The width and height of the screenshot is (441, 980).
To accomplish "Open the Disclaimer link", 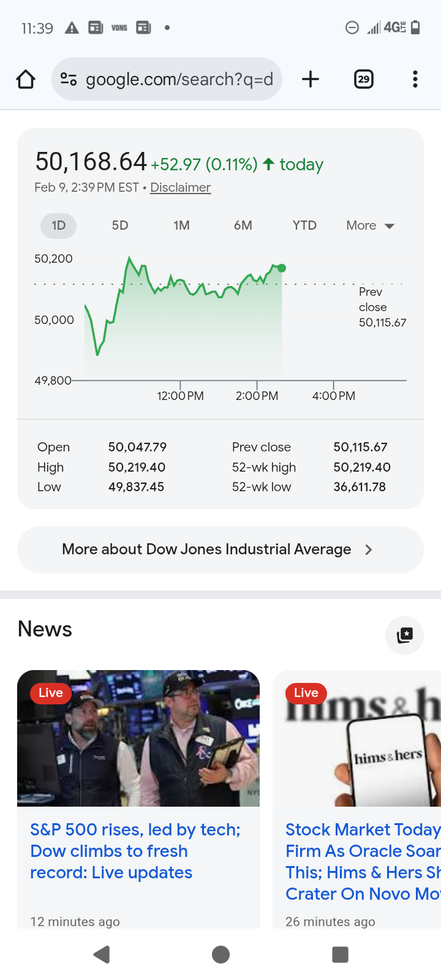I will (180, 187).
